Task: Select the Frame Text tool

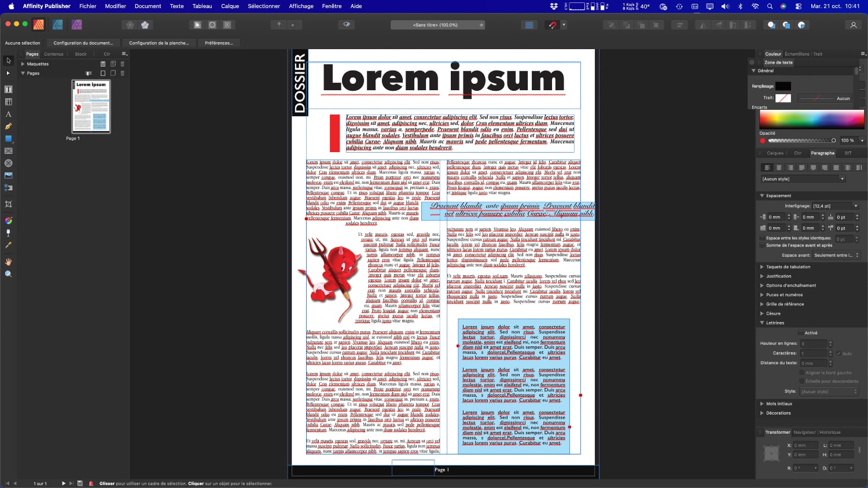Action: 9,90
